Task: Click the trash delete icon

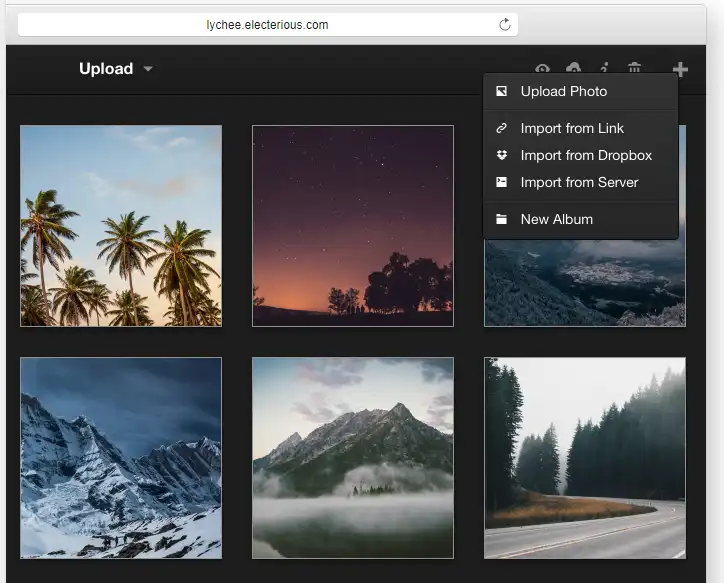Action: [634, 68]
